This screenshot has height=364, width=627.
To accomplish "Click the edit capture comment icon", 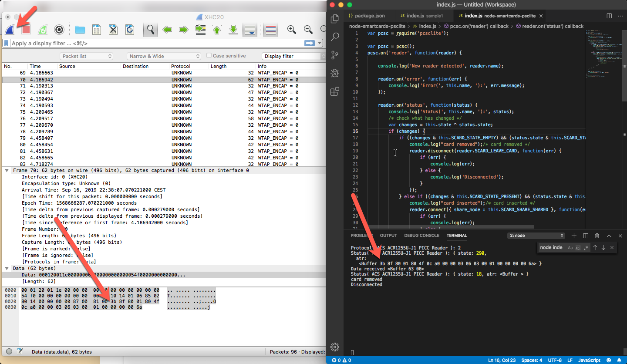I will coord(20,351).
